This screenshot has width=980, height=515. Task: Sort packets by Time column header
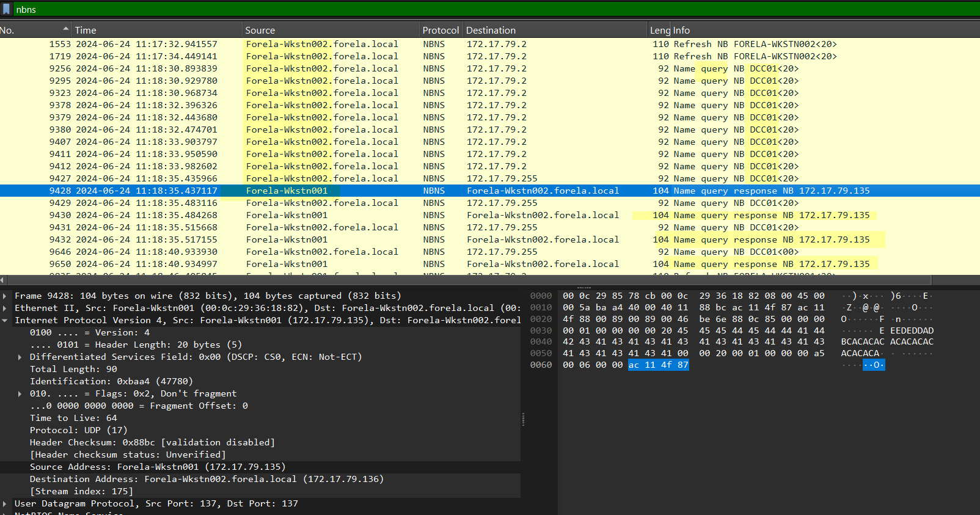[86, 30]
